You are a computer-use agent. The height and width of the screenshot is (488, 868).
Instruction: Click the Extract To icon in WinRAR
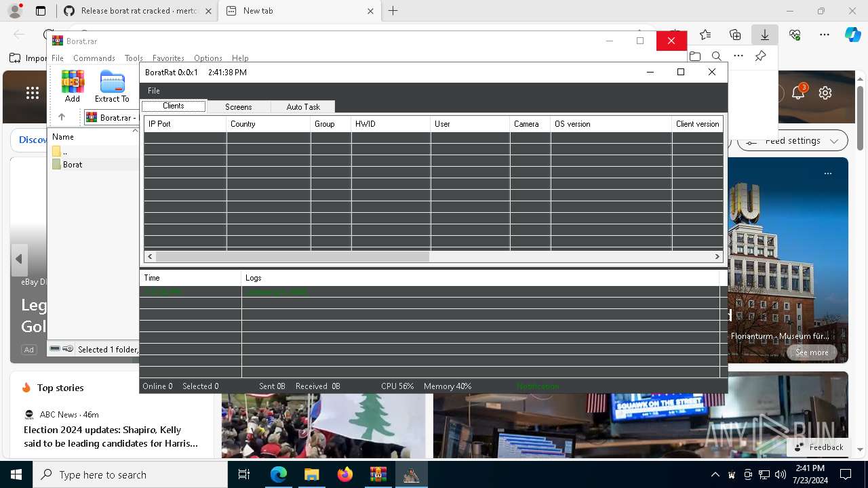tap(112, 86)
